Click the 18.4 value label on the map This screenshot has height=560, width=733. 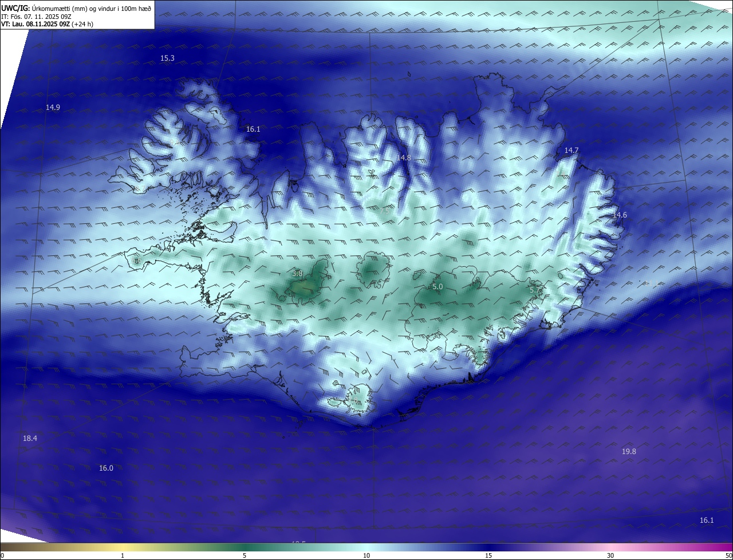(x=30, y=439)
